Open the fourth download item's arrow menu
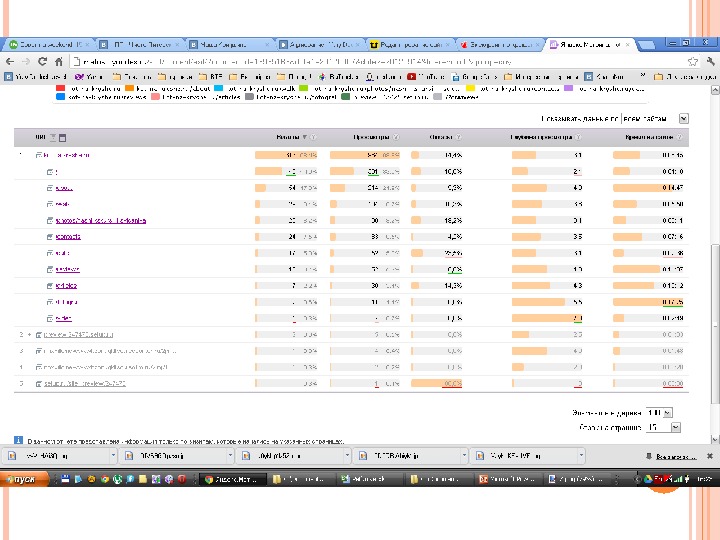This screenshot has width=720, height=540. pos(464,456)
